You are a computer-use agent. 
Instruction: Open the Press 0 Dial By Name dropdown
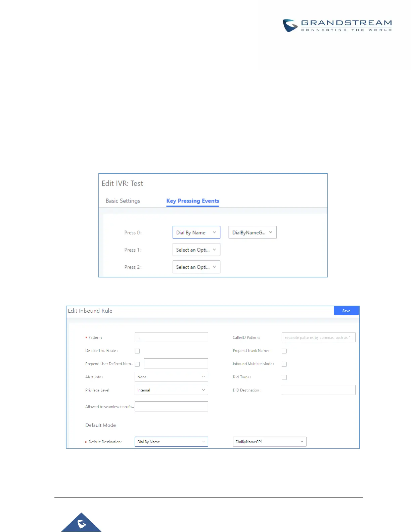click(196, 232)
